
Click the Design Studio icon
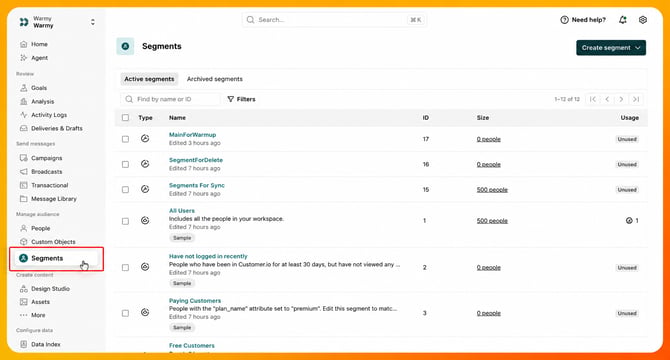pyautogui.click(x=24, y=289)
